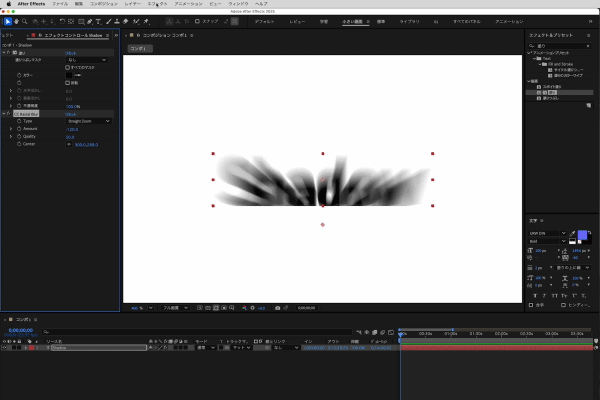This screenshot has width=600, height=400.
Task: Toggle visibility eye of Shadow layer
Action: [4, 348]
